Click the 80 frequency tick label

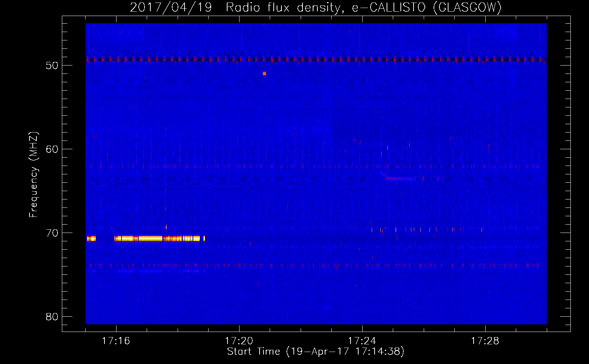coord(52,316)
